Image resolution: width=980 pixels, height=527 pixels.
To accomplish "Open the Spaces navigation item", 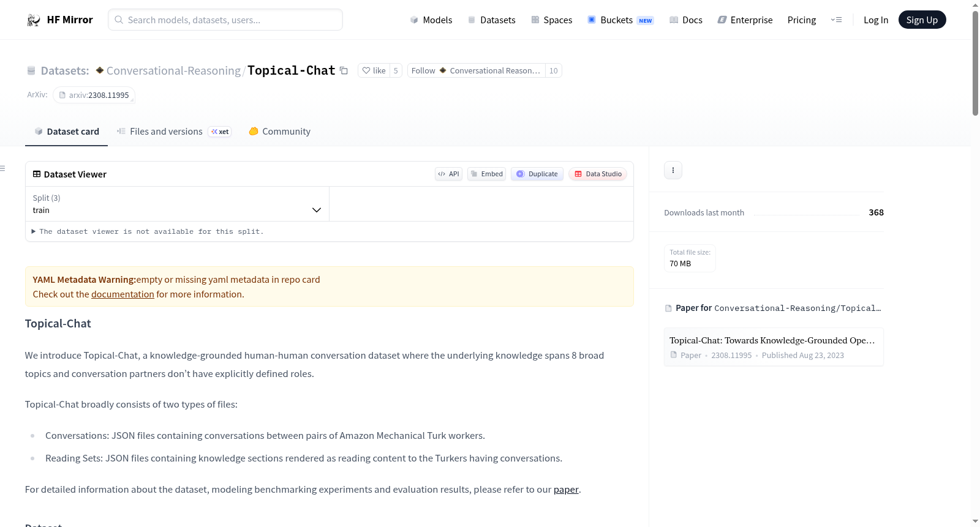I will (x=552, y=20).
